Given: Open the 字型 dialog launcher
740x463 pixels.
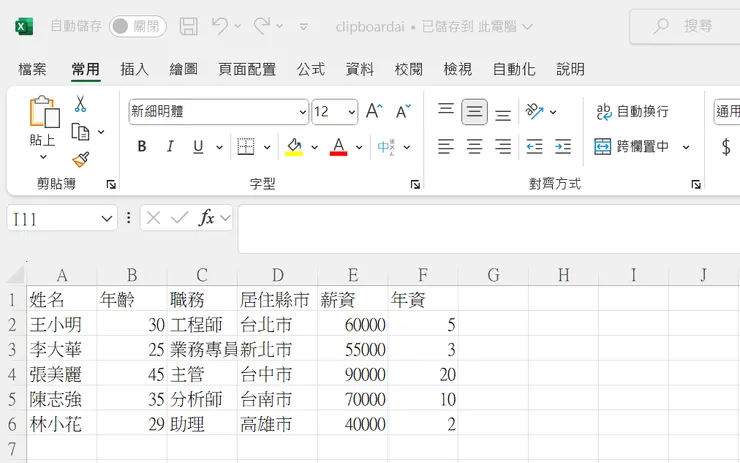Looking at the screenshot, I should pos(415,185).
